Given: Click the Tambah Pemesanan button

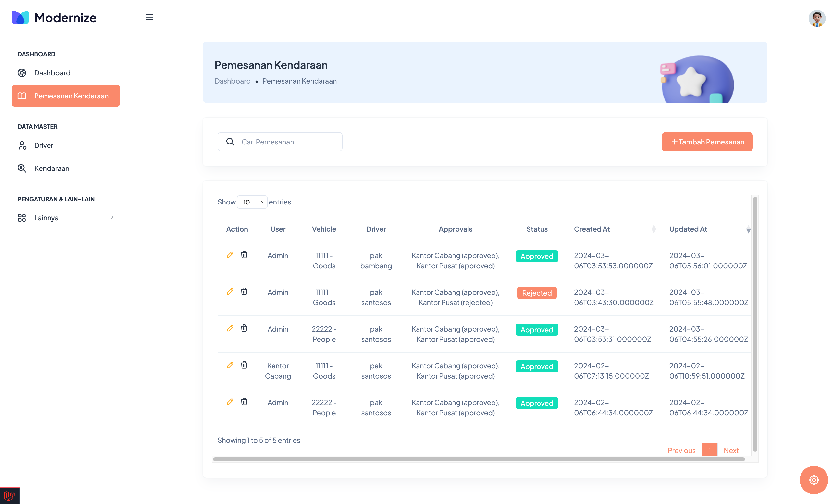Looking at the screenshot, I should tap(707, 142).
